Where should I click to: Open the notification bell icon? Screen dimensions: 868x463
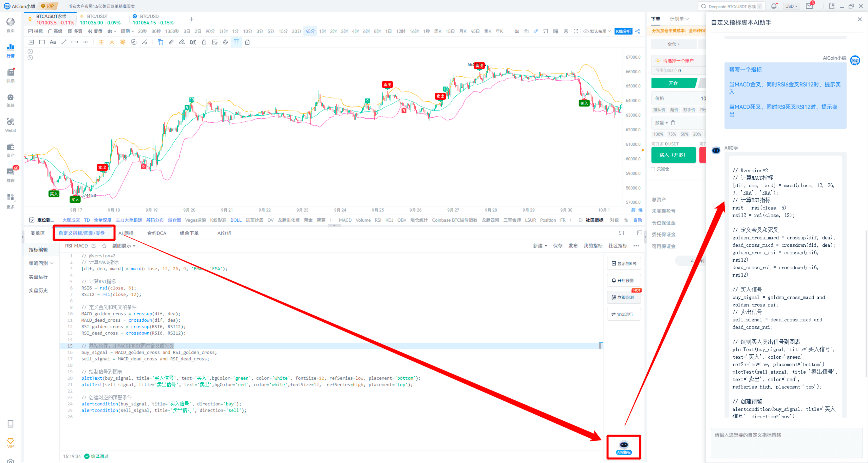774,6
